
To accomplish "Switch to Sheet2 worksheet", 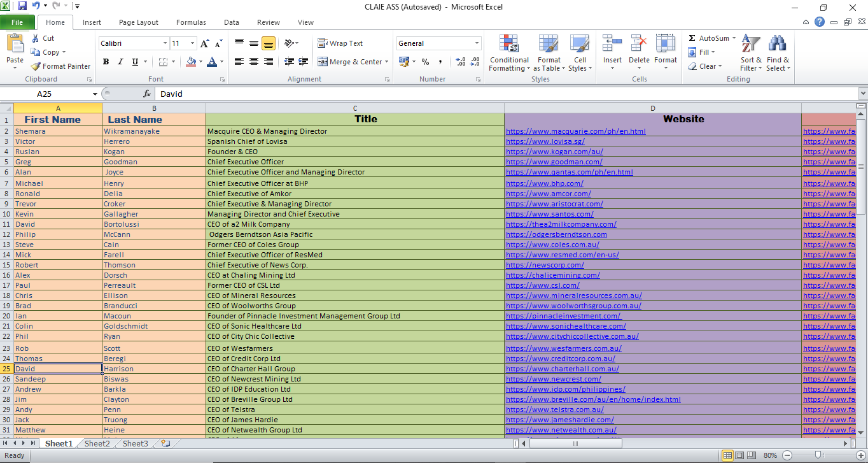I will point(97,443).
